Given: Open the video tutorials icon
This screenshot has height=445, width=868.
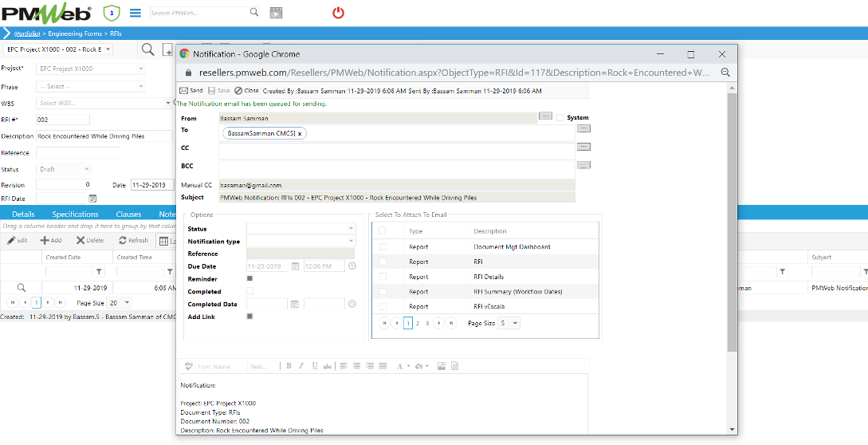Looking at the screenshot, I should [276, 13].
